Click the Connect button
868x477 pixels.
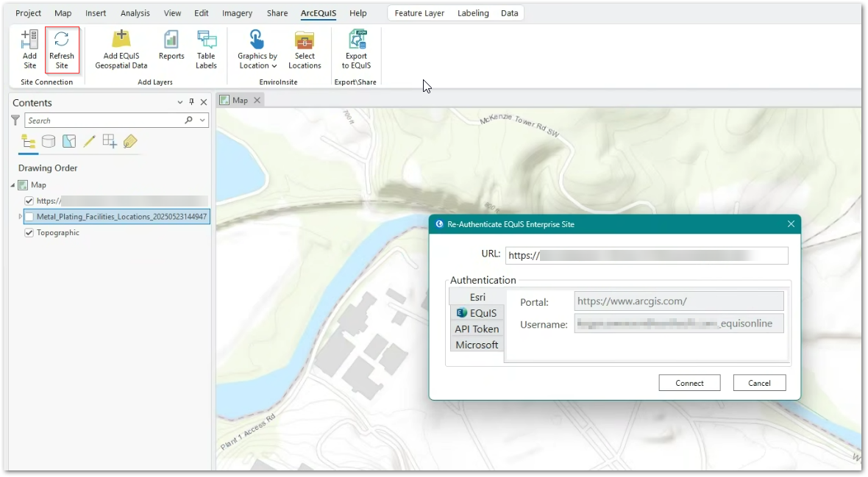(x=689, y=383)
